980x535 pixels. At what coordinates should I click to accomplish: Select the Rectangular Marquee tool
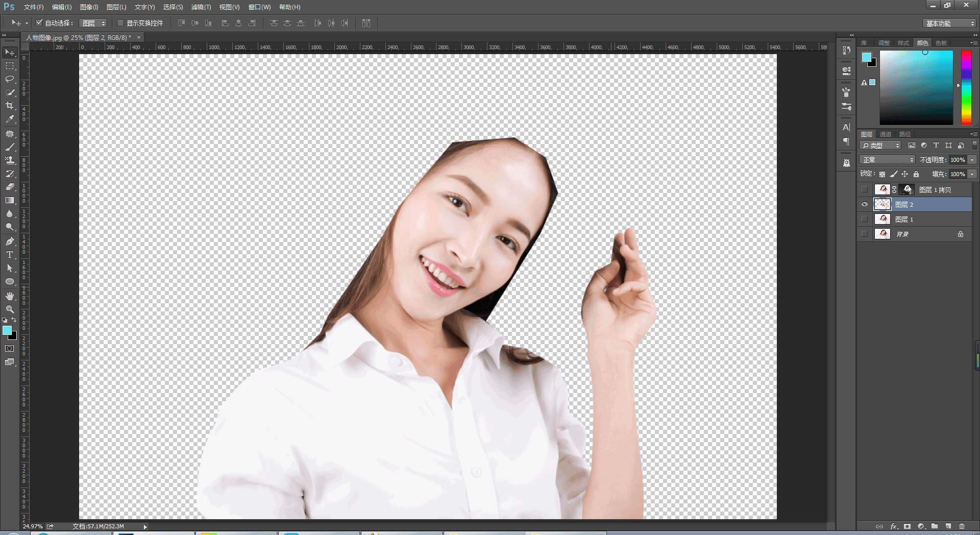(x=10, y=66)
